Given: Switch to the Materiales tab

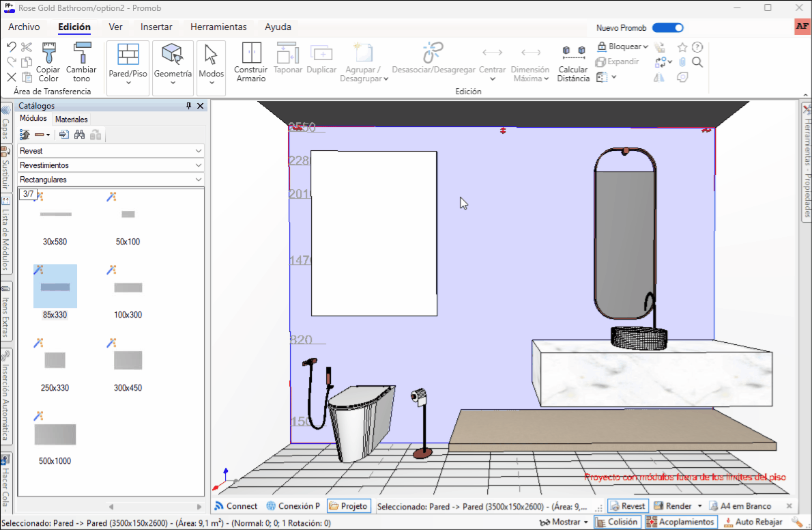Looking at the screenshot, I should pyautogui.click(x=72, y=120).
